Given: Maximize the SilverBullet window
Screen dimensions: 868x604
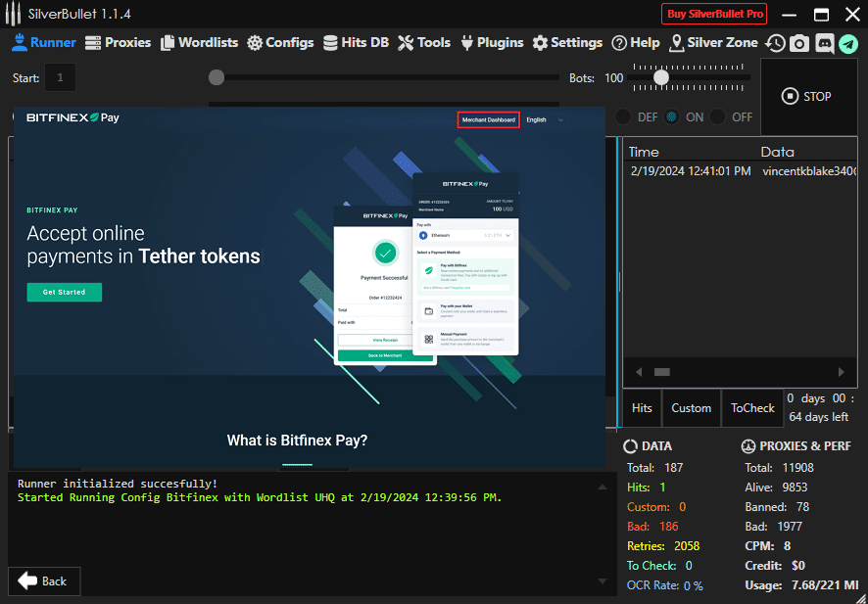Looking at the screenshot, I should pos(821,15).
